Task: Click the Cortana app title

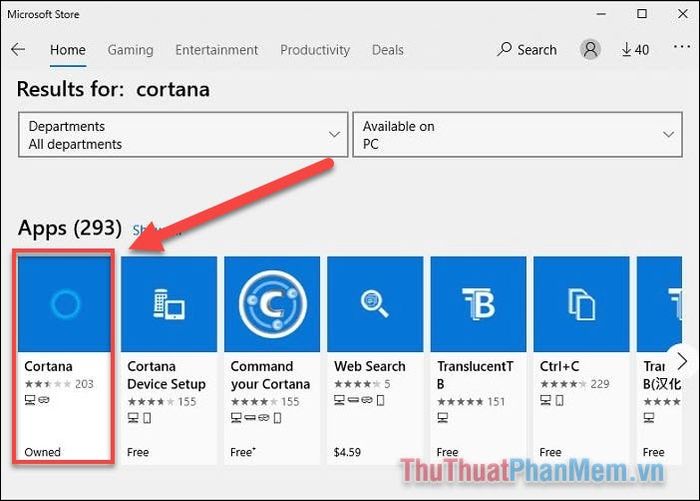Action: coord(48,366)
